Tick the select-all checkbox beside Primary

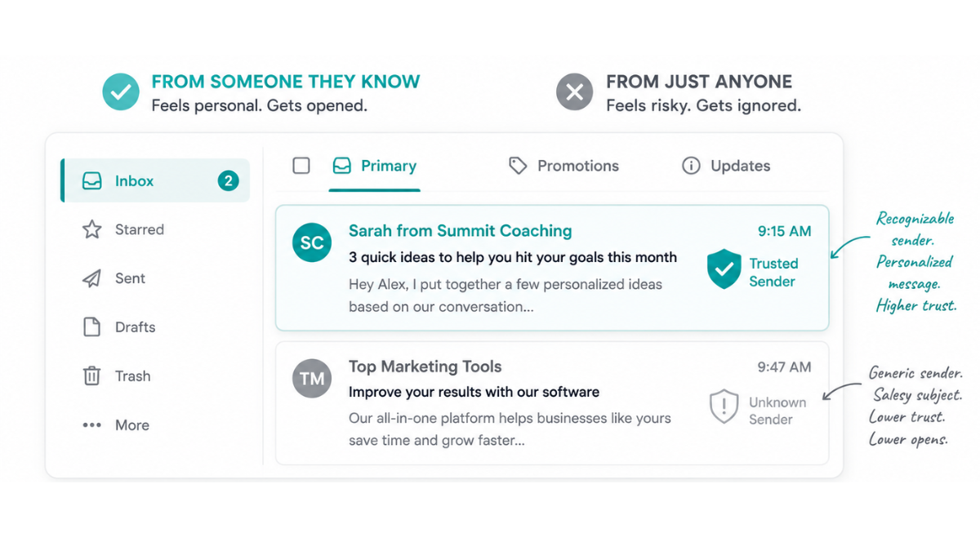tap(301, 166)
